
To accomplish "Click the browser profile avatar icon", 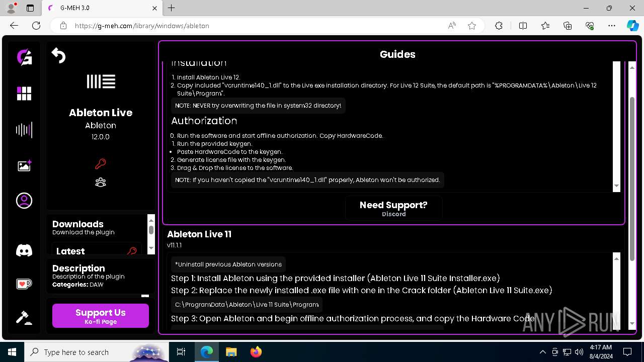I will pyautogui.click(x=11, y=8).
